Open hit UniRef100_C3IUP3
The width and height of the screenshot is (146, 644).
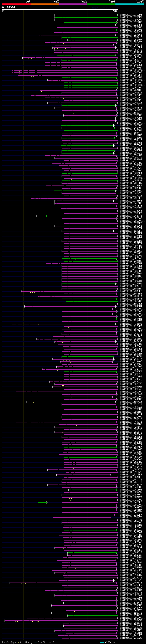point(131,15)
